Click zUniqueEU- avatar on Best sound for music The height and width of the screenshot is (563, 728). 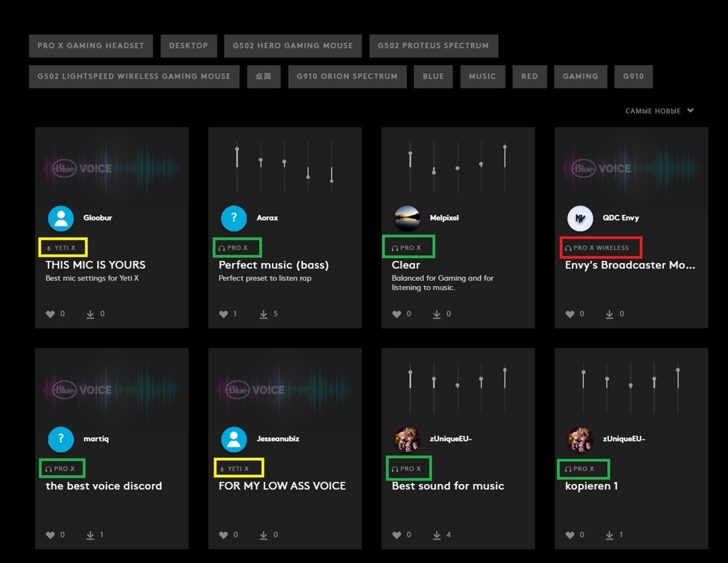point(407,439)
